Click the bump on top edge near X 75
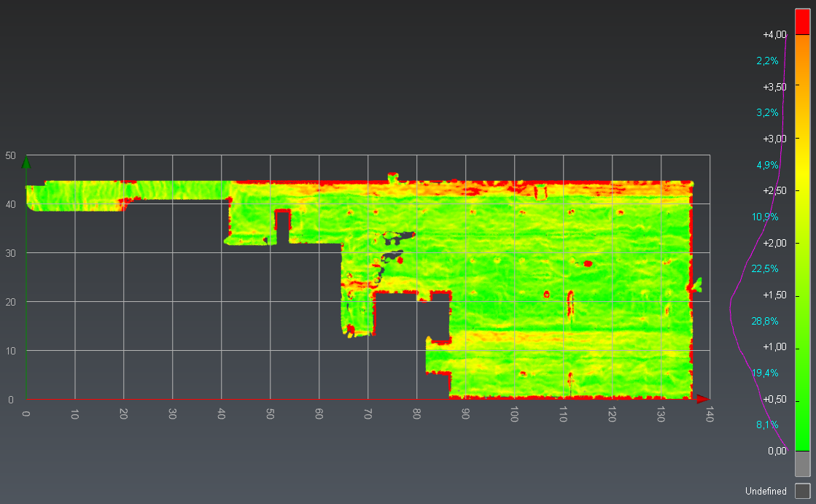 pyautogui.click(x=393, y=177)
